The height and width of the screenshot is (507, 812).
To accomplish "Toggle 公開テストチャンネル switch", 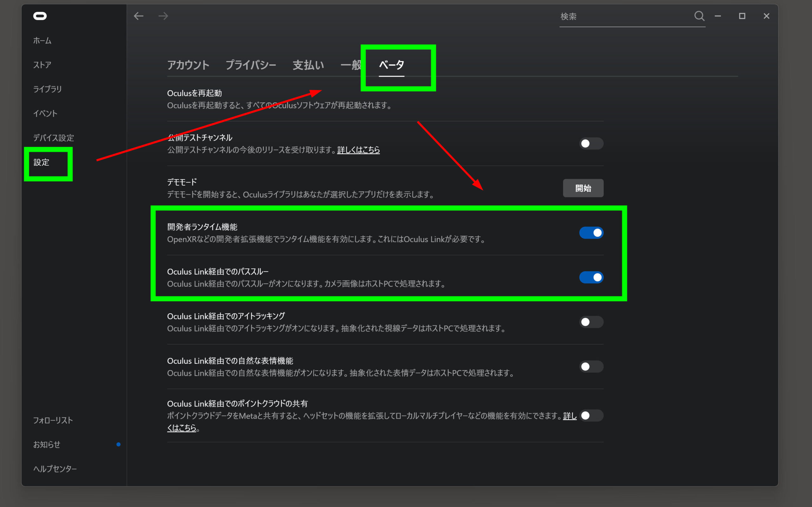I will coord(591,144).
